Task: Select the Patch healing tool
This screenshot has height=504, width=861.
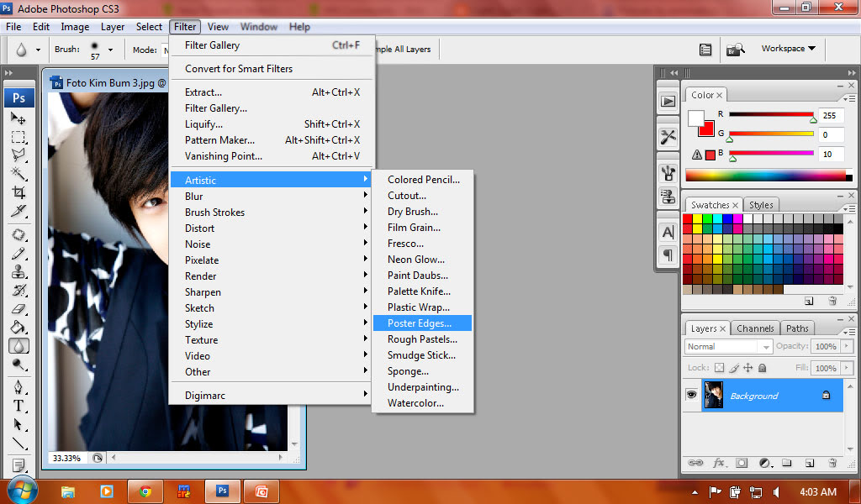Action: click(x=18, y=235)
